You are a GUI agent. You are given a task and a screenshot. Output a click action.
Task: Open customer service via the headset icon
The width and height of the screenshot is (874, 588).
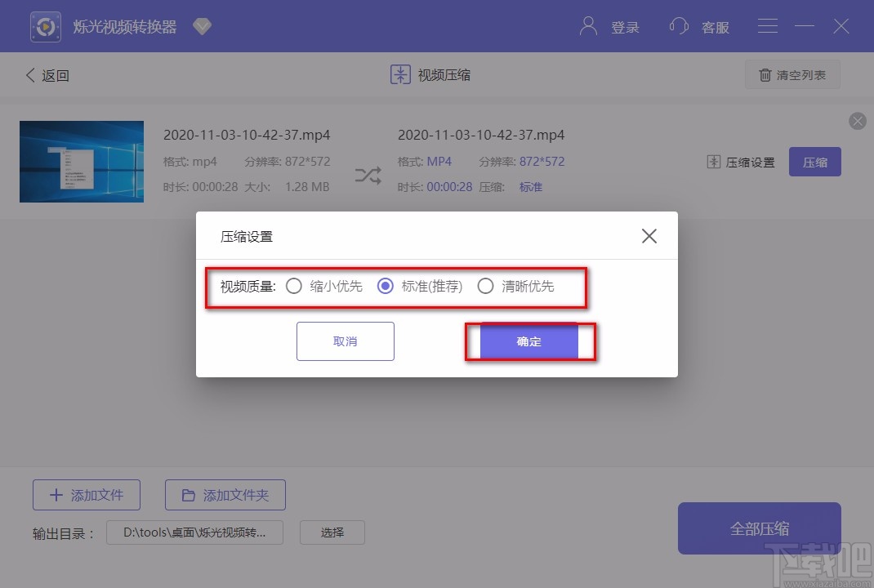679,26
